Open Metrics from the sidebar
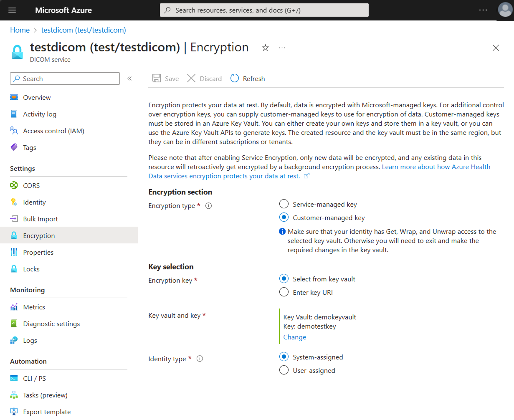The height and width of the screenshot is (420, 514). pyautogui.click(x=34, y=307)
